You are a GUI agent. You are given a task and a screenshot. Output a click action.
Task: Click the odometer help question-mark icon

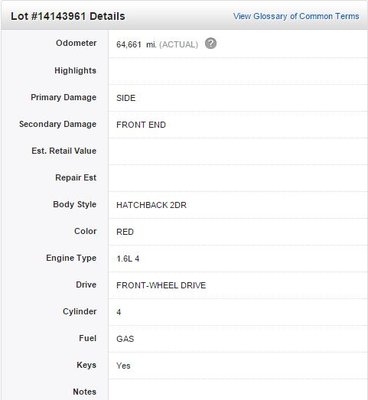click(211, 43)
